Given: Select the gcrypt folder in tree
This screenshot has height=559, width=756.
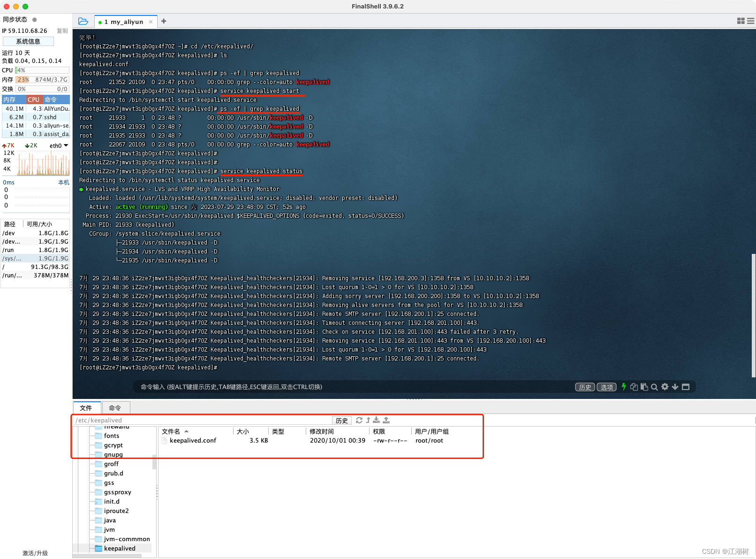Looking at the screenshot, I should (113, 445).
